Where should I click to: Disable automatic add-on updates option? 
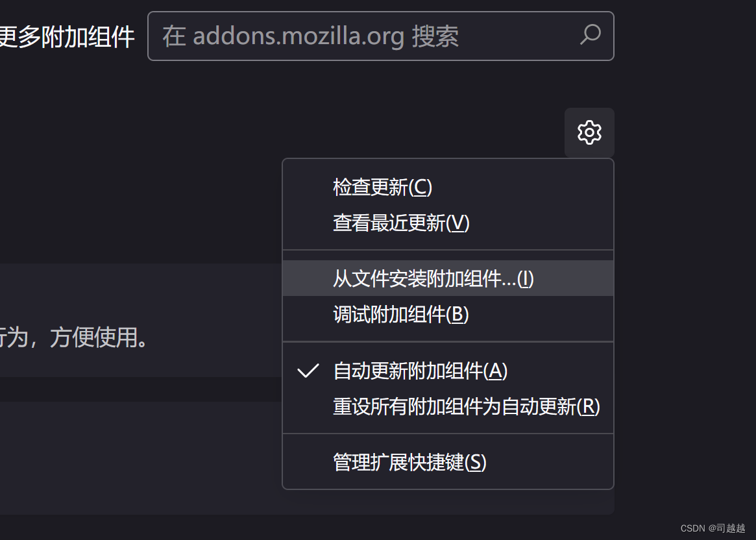pos(419,371)
